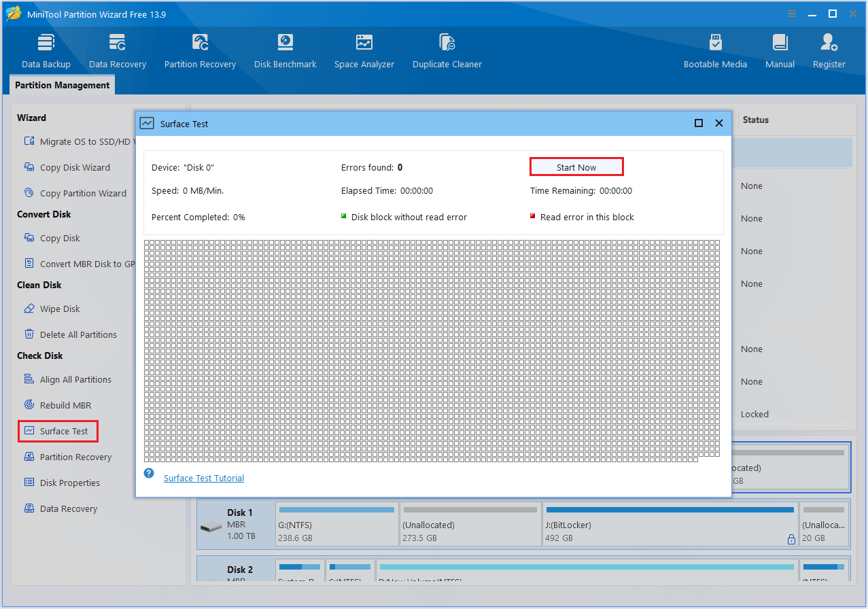Click the Elapsed Time value

point(417,191)
